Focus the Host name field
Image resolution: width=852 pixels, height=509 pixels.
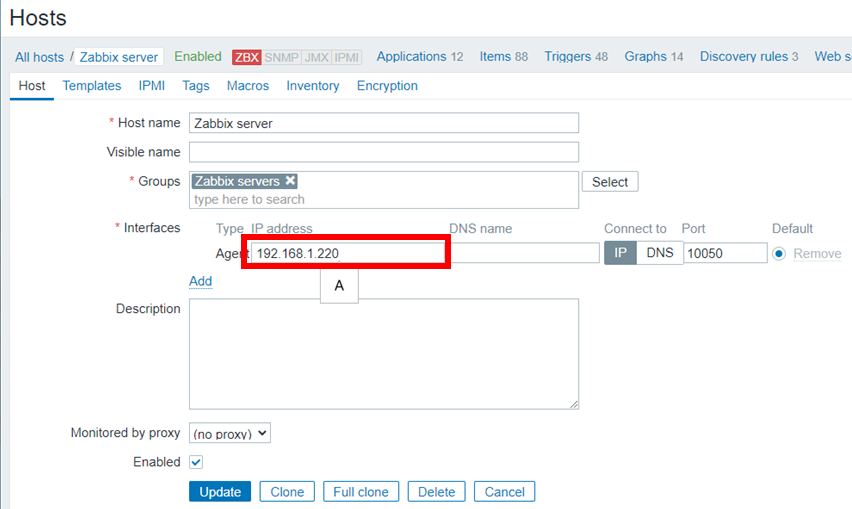coord(384,123)
